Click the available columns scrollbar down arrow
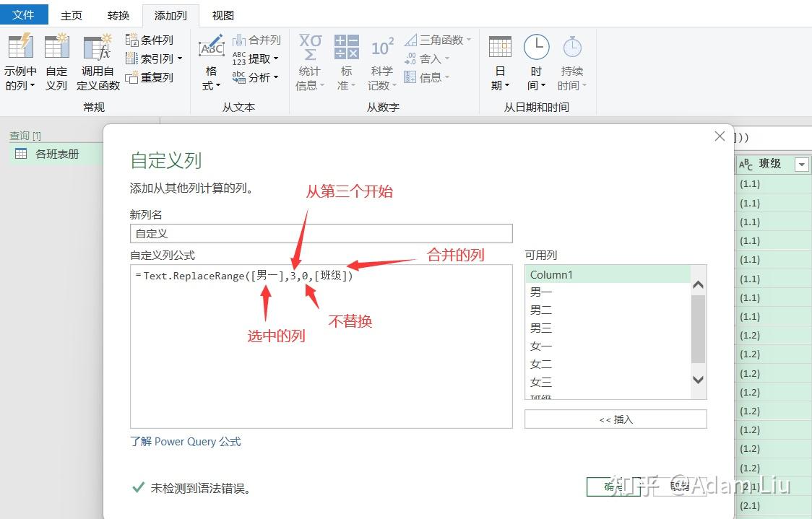This screenshot has width=812, height=519. coord(698,380)
